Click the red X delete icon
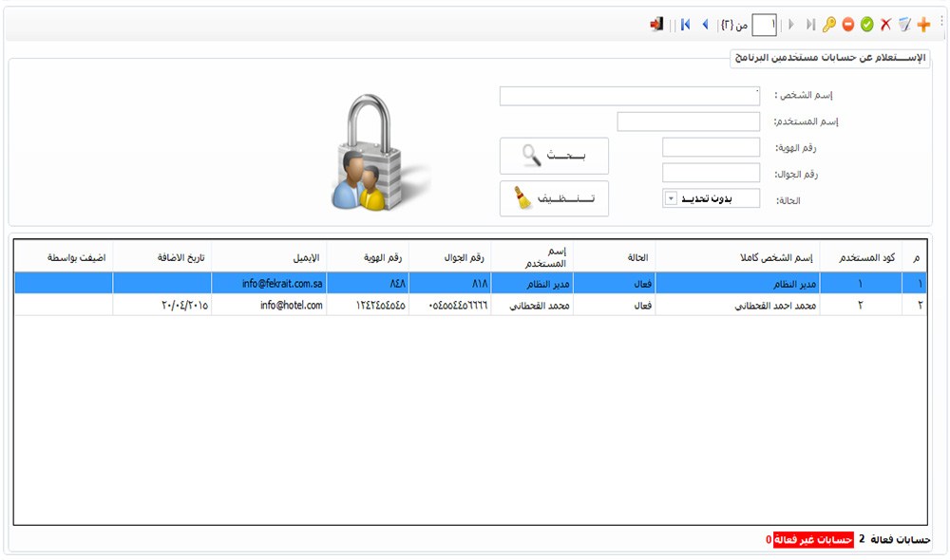950x560 pixels. (886, 25)
